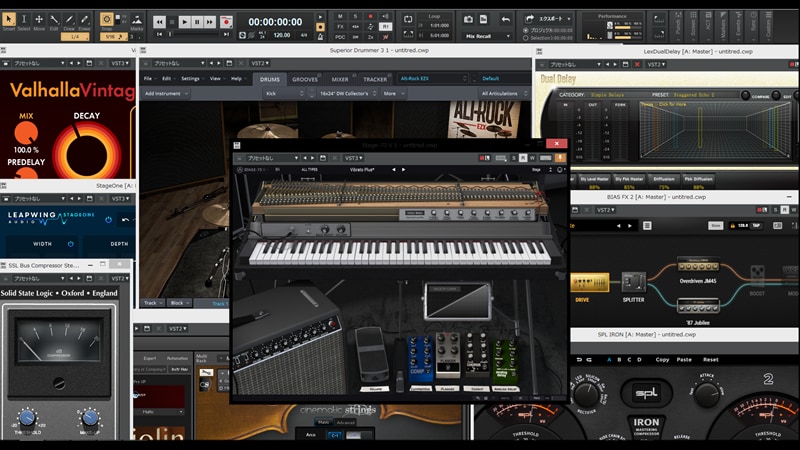Image resolution: width=800 pixels, height=450 pixels.
Task: Click the BIAS FX preset list icon
Action: pyautogui.click(x=647, y=226)
